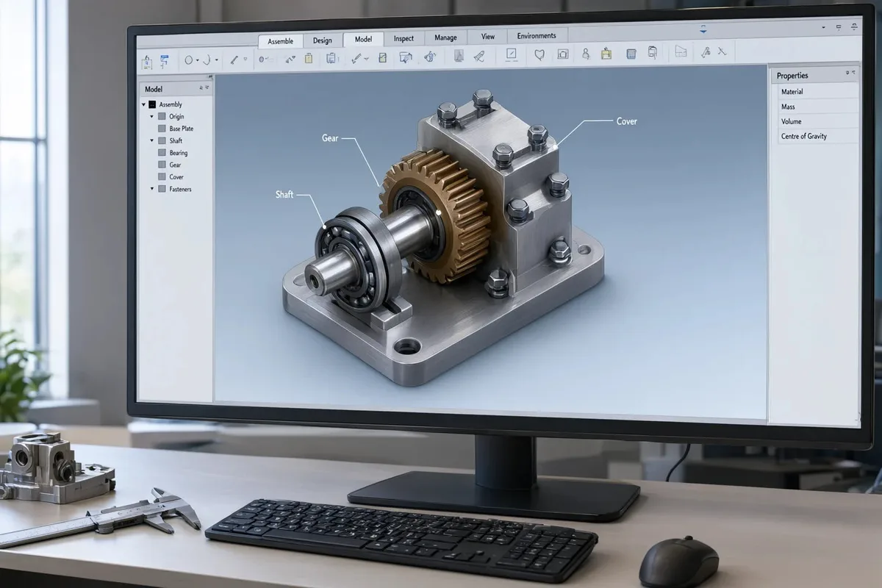882x588 pixels.
Task: Click the underlined square sketch icon
Action: pyautogui.click(x=511, y=55)
